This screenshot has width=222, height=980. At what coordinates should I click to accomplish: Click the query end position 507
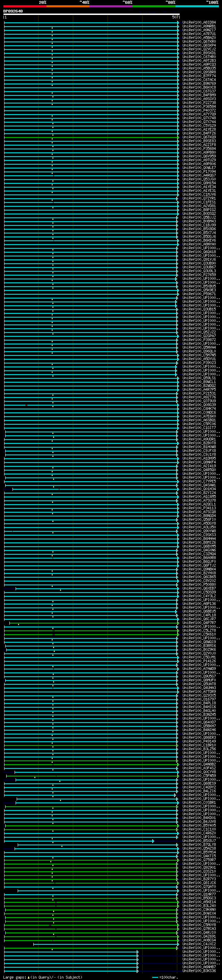point(175,17)
